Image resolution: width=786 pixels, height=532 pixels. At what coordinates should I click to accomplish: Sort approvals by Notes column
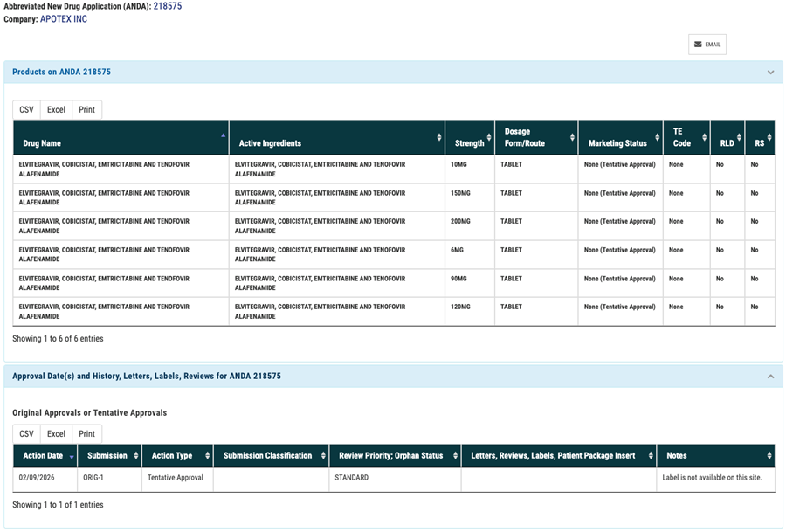[716, 456]
